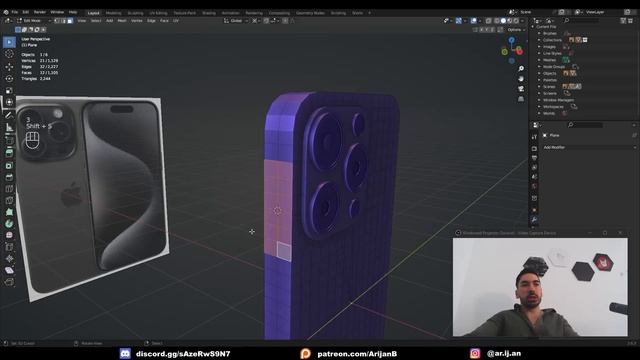This screenshot has width=640, height=360.
Task: Switch to rendered viewport shading
Action: (516, 20)
